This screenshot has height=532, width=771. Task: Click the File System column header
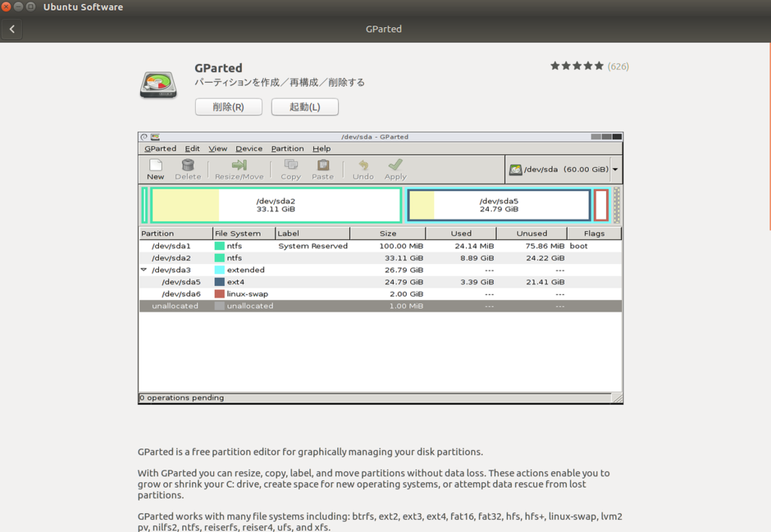tap(244, 233)
